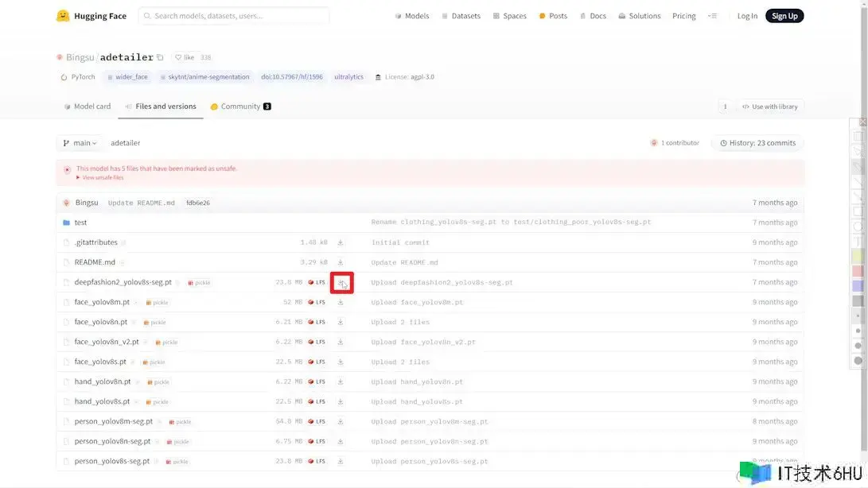
Task: Click the pickle badge on person_yolov8m-seg.pt
Action: tap(180, 422)
